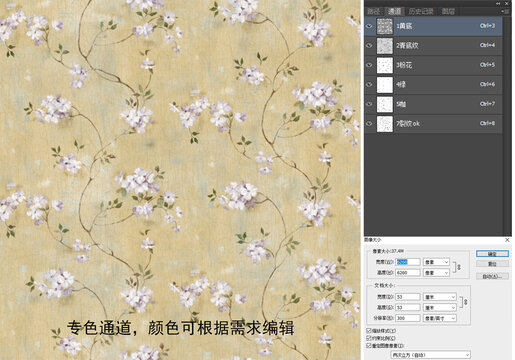
Task: Hide the 3粉花 channel
Action: pyautogui.click(x=369, y=65)
